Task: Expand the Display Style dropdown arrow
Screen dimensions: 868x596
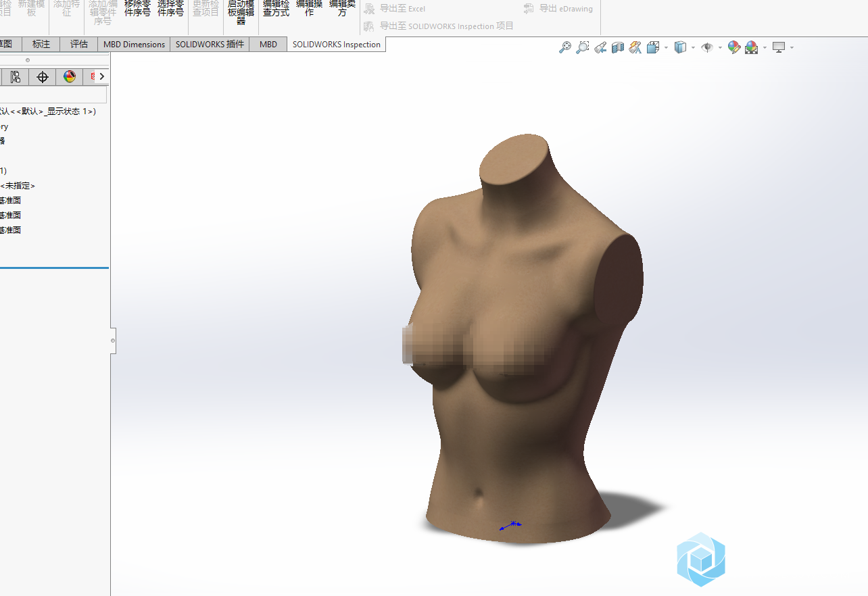Action: [693, 48]
